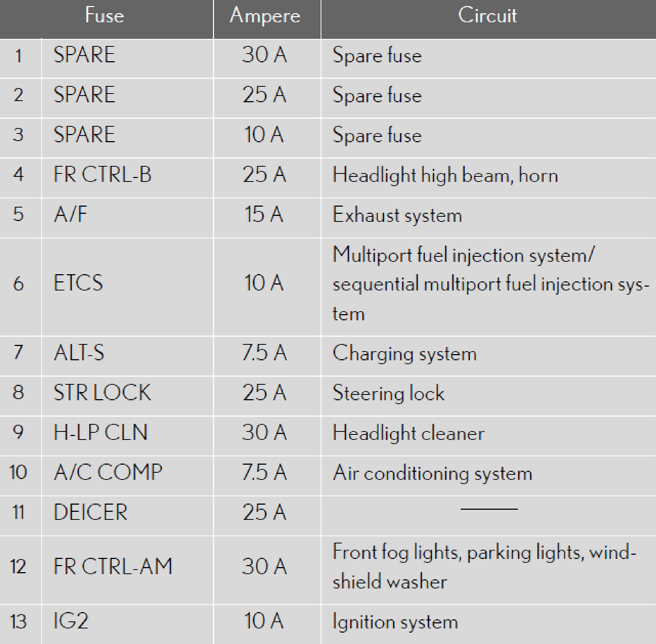Click the A/F fuse name cell

pos(70,214)
